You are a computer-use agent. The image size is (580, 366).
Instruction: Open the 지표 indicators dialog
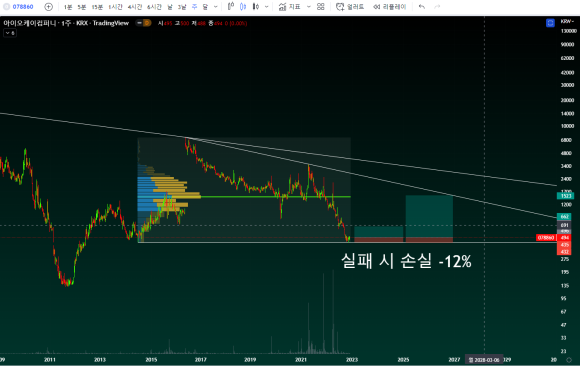(289, 7)
